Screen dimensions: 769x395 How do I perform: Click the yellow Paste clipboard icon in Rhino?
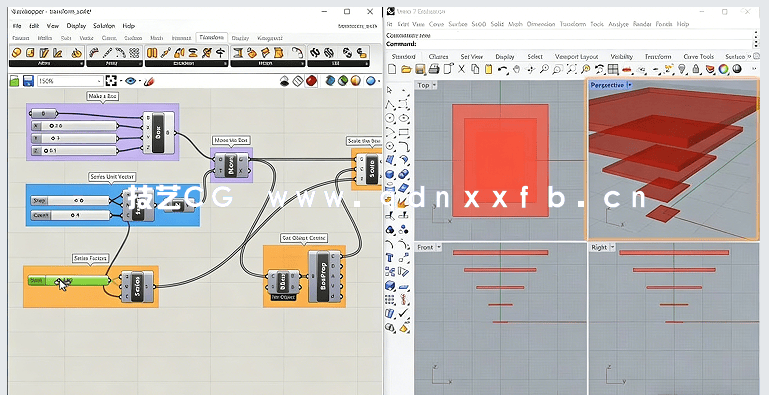tap(488, 69)
